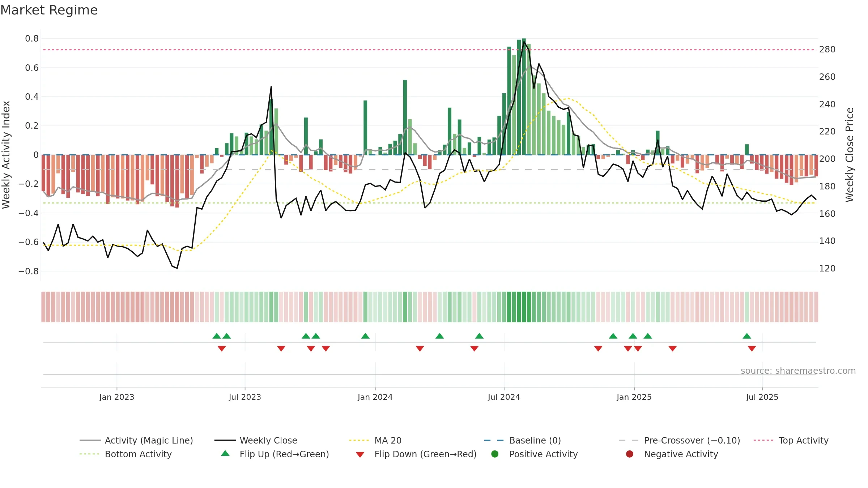
Task: Click the 'Jul 2025' x-axis label
Action: [762, 397]
